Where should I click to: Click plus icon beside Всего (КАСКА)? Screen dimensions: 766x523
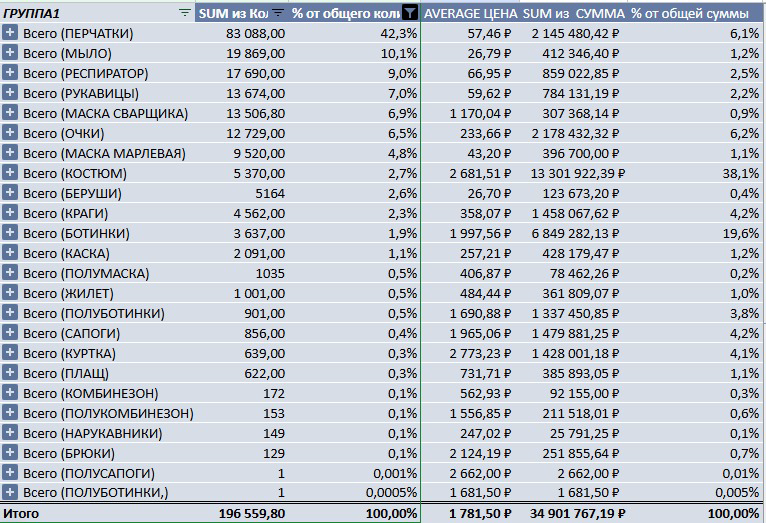10,253
